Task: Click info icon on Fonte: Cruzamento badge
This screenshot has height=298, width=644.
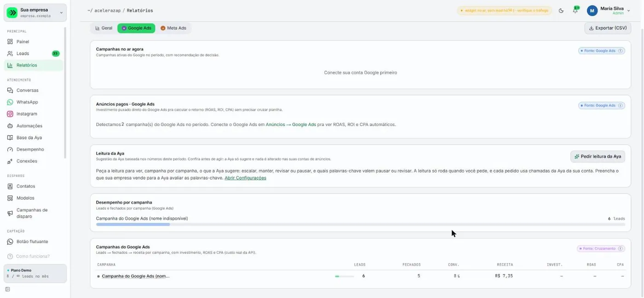Action: pyautogui.click(x=620, y=249)
